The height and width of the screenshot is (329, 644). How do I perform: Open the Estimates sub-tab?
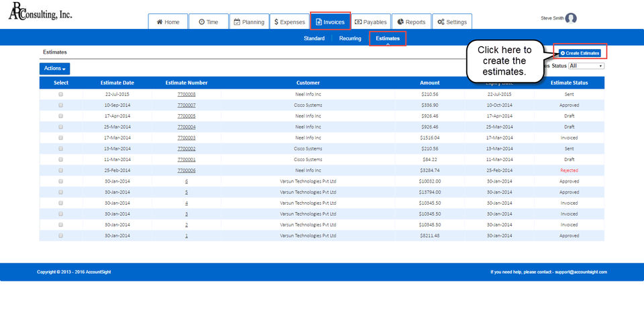coord(388,38)
